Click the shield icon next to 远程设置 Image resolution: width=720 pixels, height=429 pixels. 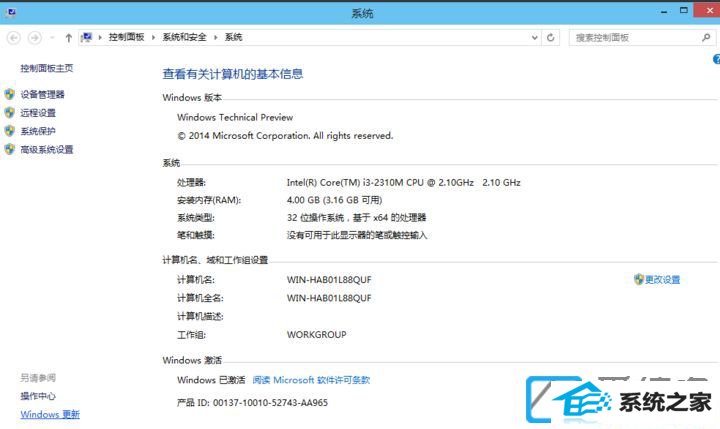pyautogui.click(x=10, y=113)
